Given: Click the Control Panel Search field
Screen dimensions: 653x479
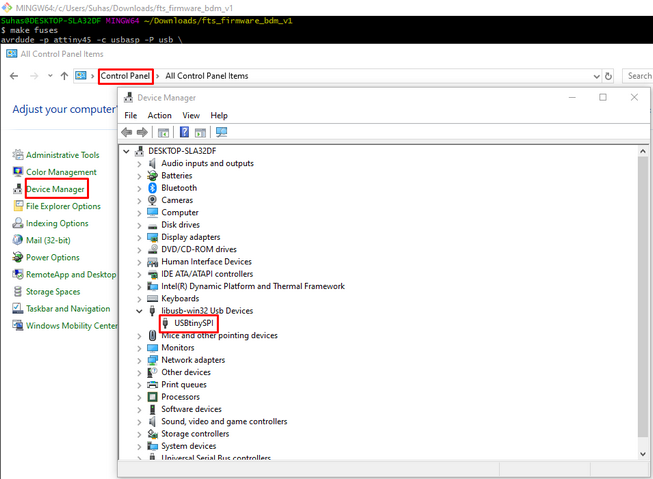Looking at the screenshot, I should (638, 76).
